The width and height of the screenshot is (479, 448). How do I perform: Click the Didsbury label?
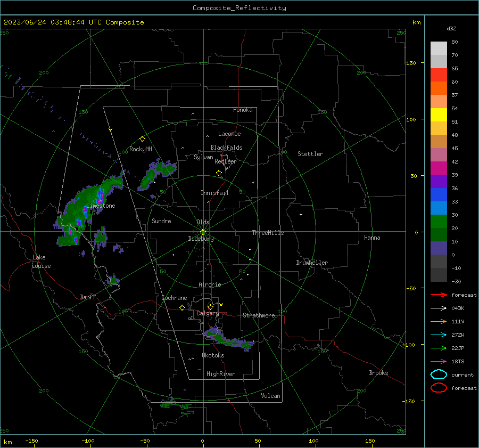(x=201, y=239)
